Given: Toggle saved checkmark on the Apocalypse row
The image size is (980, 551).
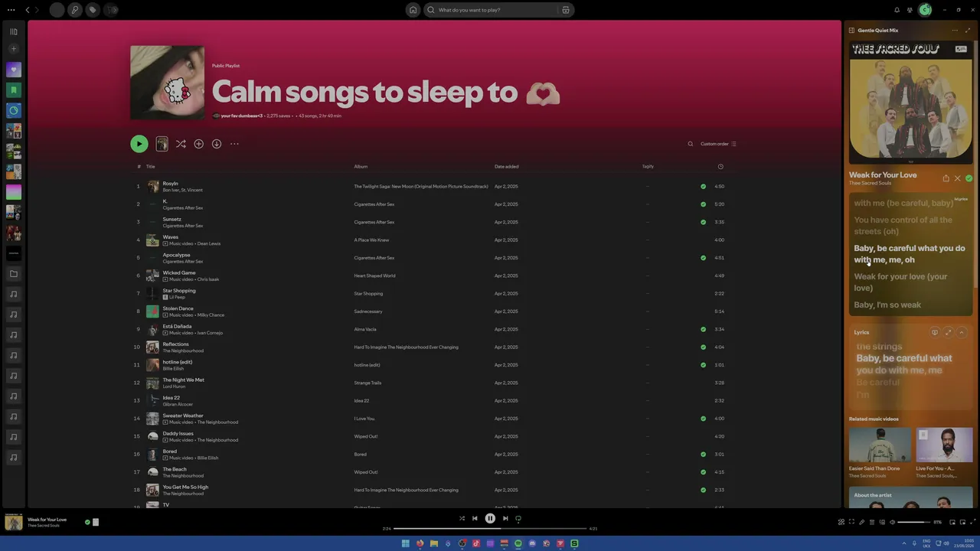Looking at the screenshot, I should pos(703,258).
